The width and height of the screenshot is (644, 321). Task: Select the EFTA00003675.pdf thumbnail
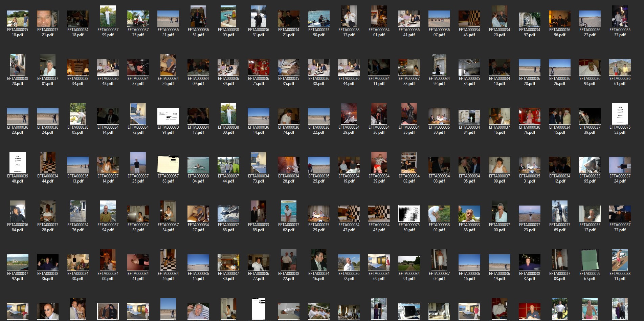click(259, 67)
